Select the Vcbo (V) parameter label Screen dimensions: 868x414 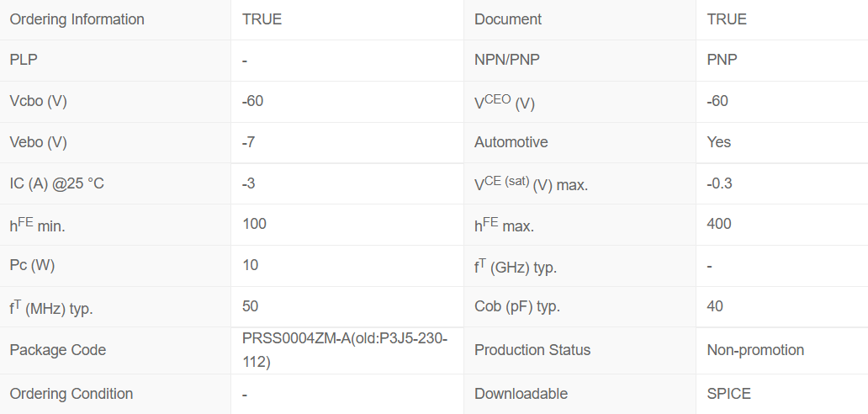click(x=38, y=101)
